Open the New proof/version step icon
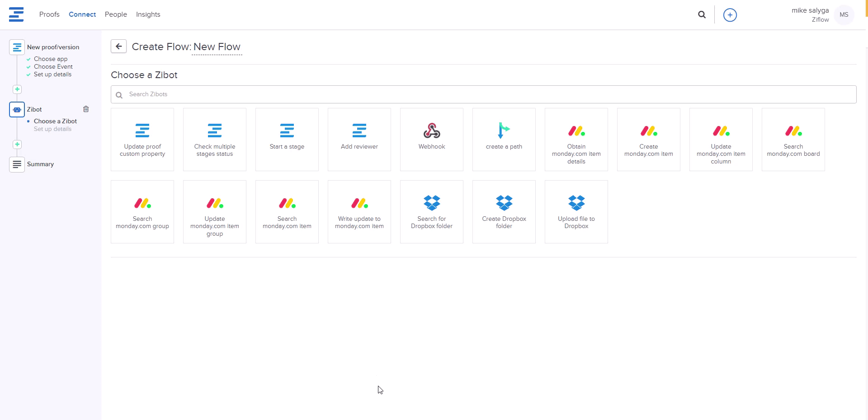The height and width of the screenshot is (420, 868). tap(17, 47)
